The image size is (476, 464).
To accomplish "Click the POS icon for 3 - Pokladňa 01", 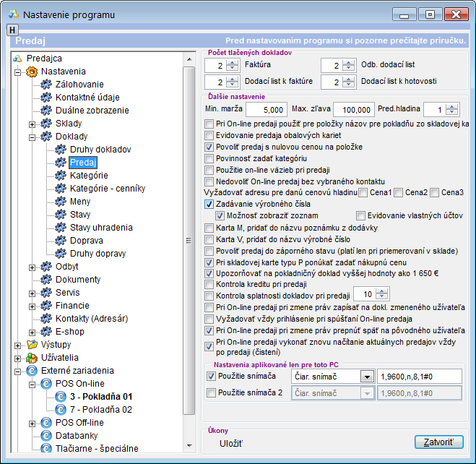I will [61, 397].
